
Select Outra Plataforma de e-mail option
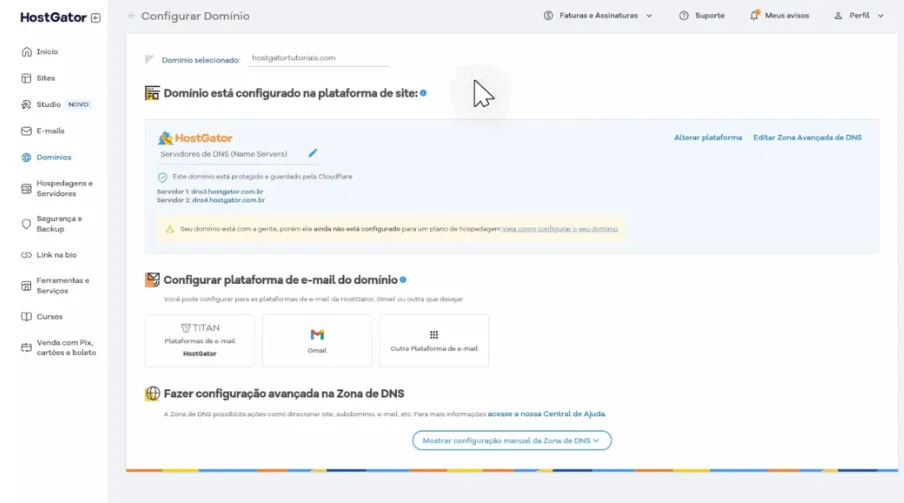434,340
